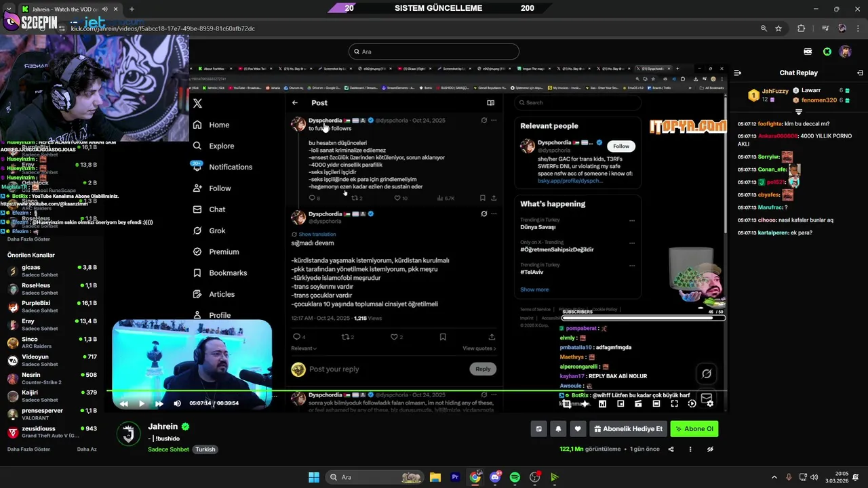Pop out chat with the top-right chat icon
The height and width of the screenshot is (488, 868).
click(860, 73)
